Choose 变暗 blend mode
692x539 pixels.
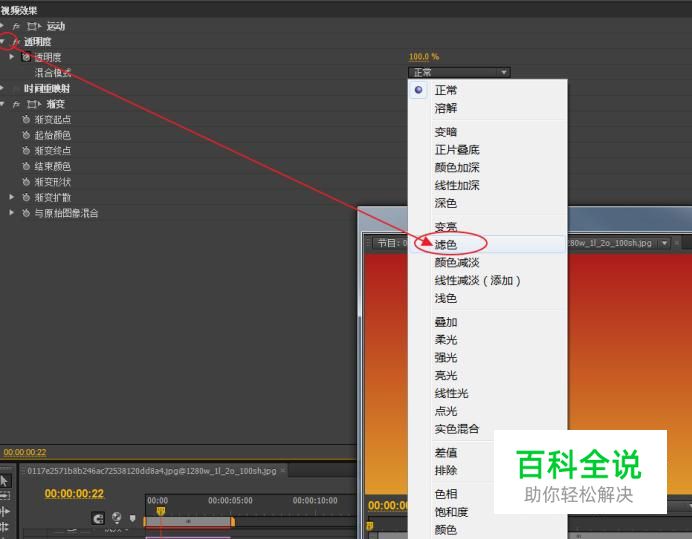coord(488,132)
